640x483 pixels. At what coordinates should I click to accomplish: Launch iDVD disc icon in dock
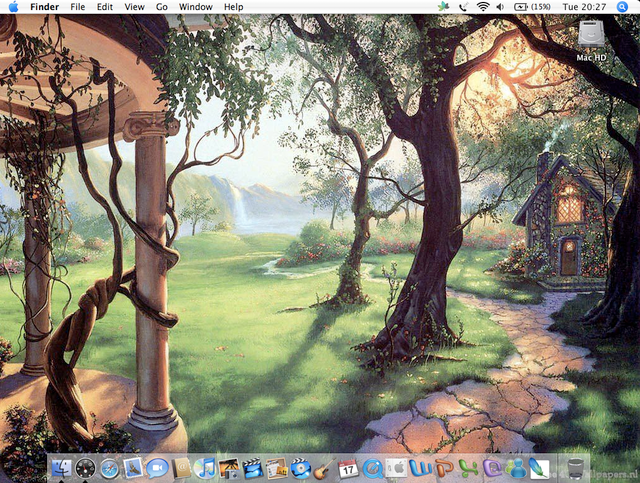tap(301, 468)
